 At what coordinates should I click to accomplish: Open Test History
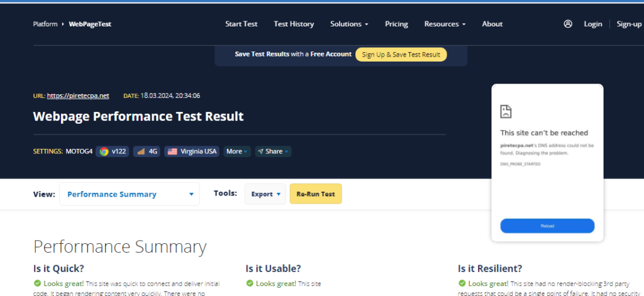(294, 24)
